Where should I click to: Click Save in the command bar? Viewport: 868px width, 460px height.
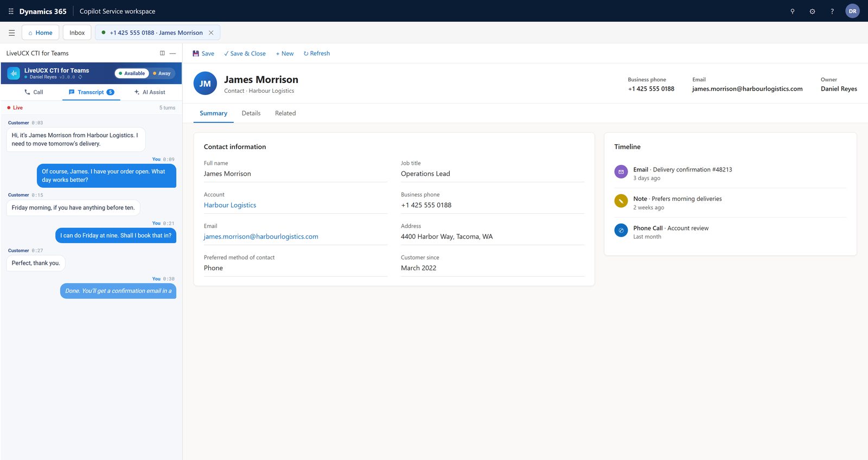point(203,53)
